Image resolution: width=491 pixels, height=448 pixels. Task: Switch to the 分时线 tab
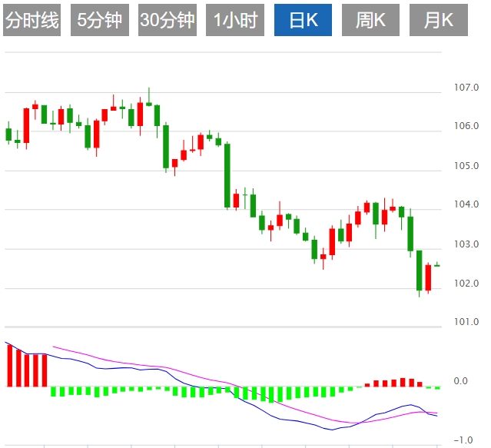coord(32,21)
